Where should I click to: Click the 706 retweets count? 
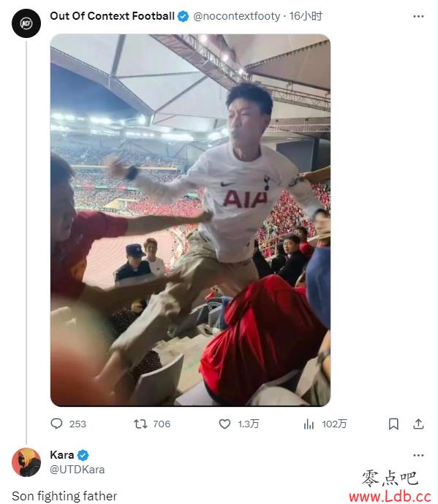point(162,424)
